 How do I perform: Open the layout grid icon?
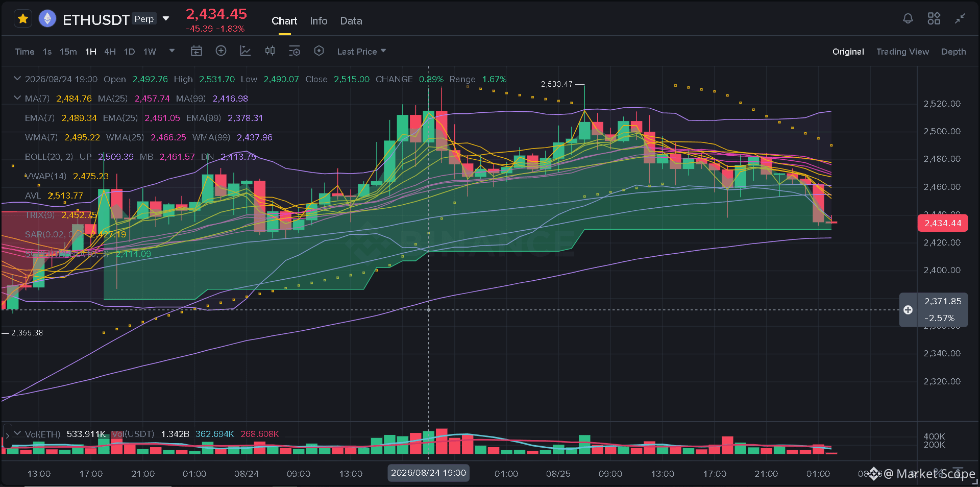pos(934,19)
